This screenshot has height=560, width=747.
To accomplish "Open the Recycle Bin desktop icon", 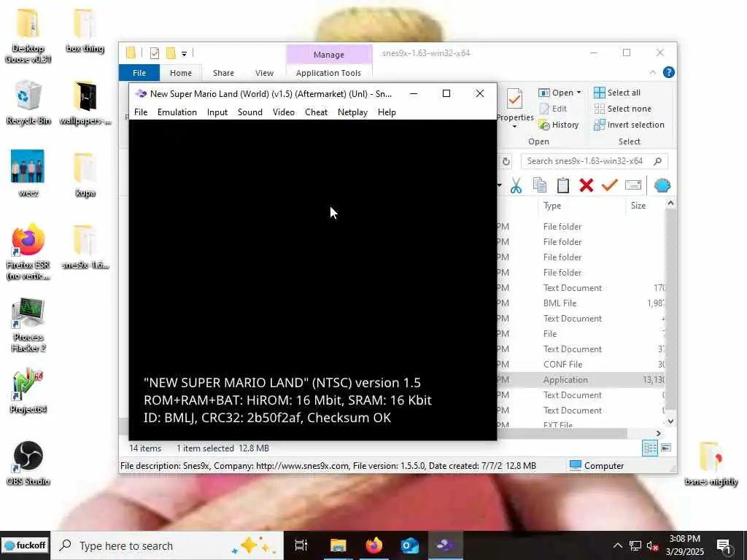I will (28, 103).
